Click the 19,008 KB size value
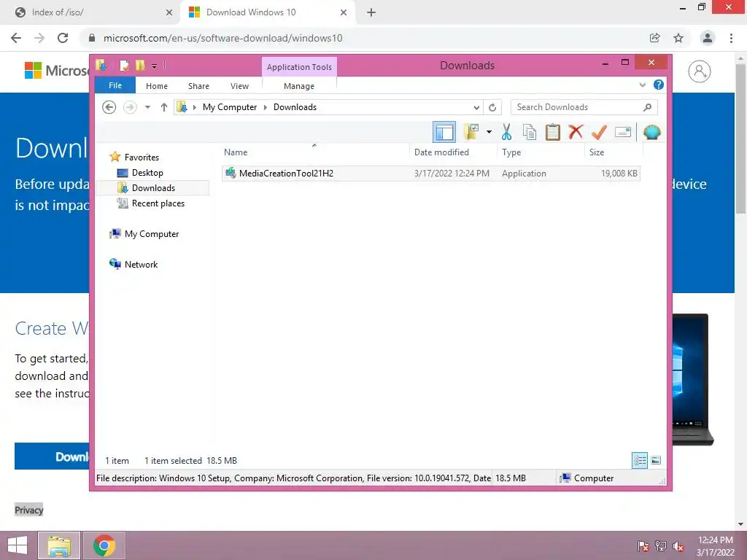747x560 pixels. tap(619, 174)
